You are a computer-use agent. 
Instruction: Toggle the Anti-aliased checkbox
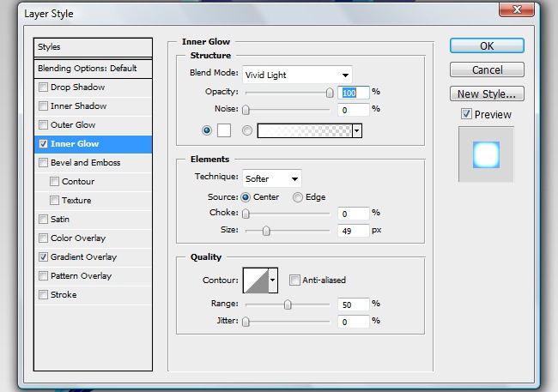click(294, 280)
